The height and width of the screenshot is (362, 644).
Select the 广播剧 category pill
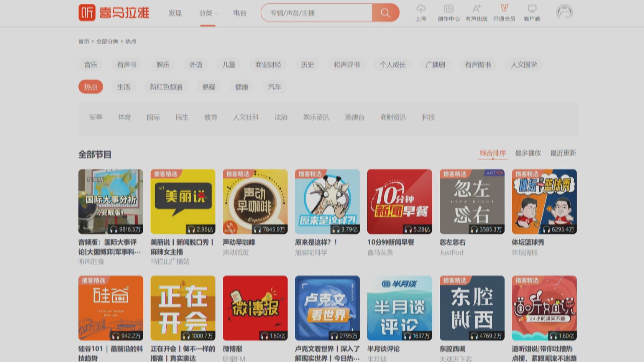point(435,65)
